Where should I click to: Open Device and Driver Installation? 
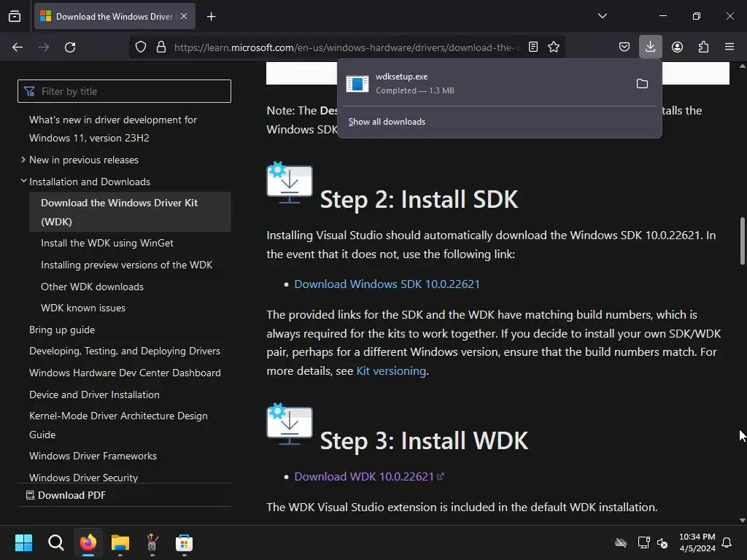tap(94, 394)
